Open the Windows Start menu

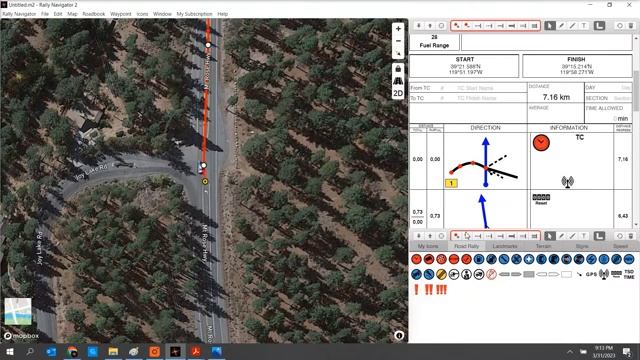(10, 351)
